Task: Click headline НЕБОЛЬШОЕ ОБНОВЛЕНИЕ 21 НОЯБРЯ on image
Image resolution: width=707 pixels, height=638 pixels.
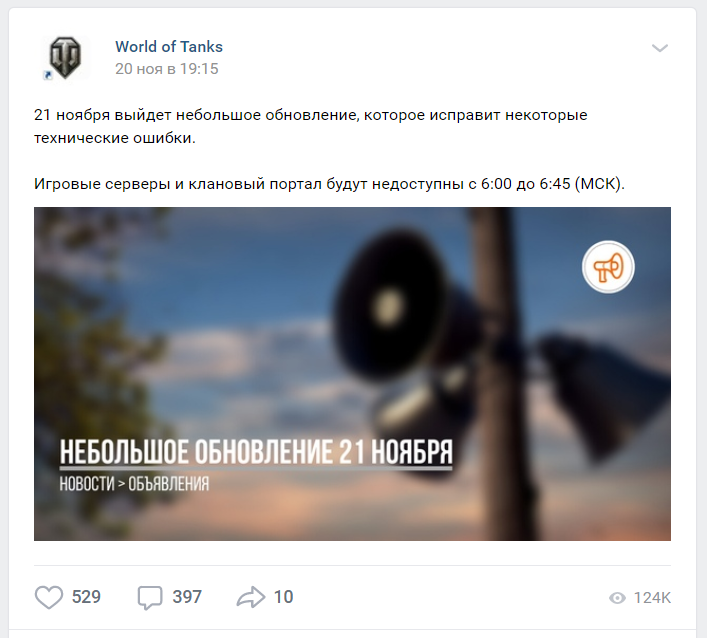Action: pyautogui.click(x=256, y=452)
